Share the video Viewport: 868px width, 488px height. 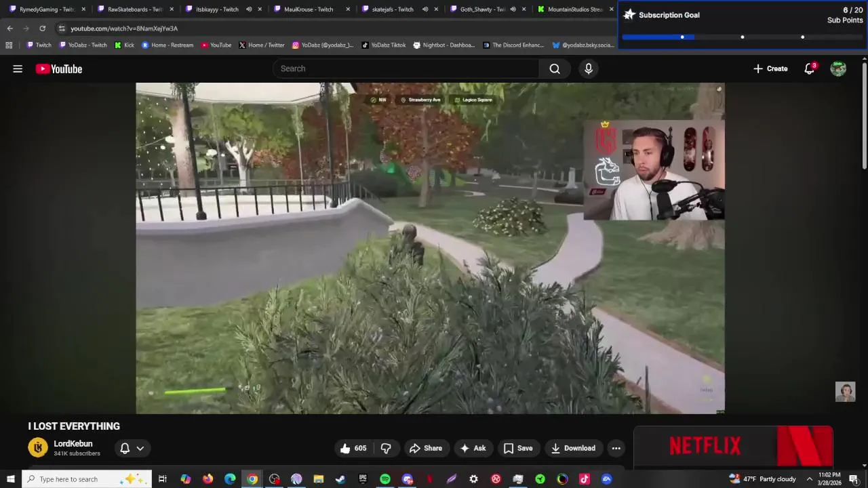pyautogui.click(x=426, y=448)
